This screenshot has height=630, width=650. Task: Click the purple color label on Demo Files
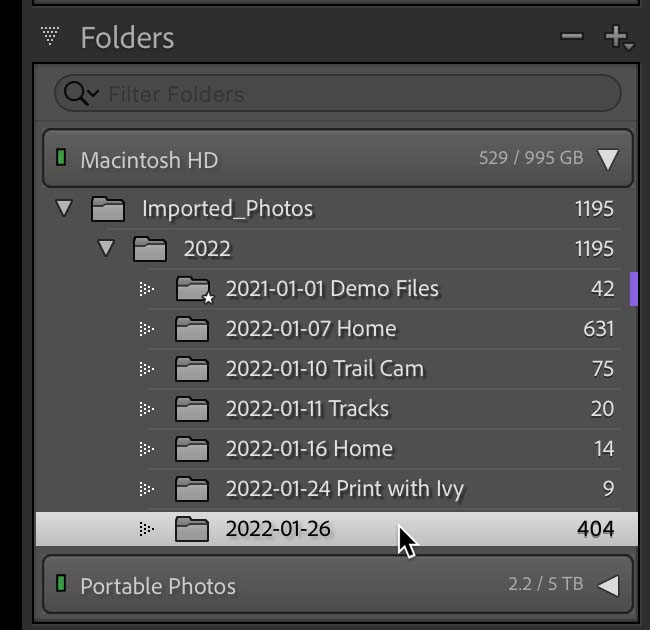pos(633,289)
